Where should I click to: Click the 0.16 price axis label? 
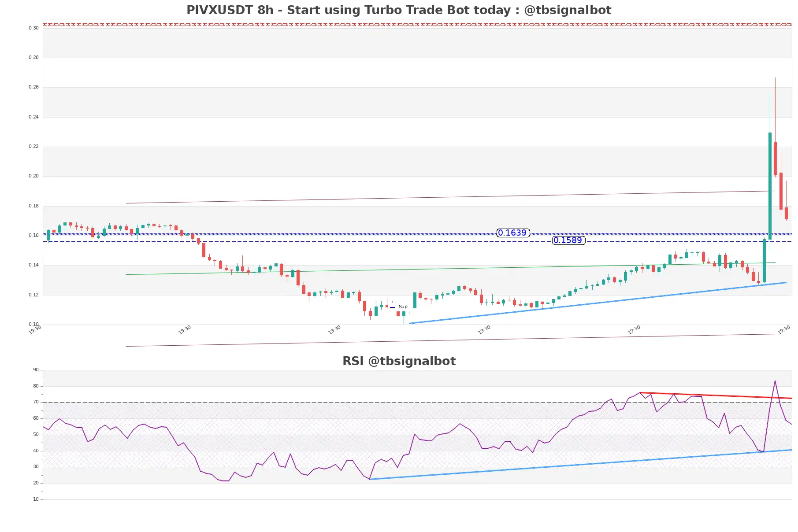tap(34, 235)
